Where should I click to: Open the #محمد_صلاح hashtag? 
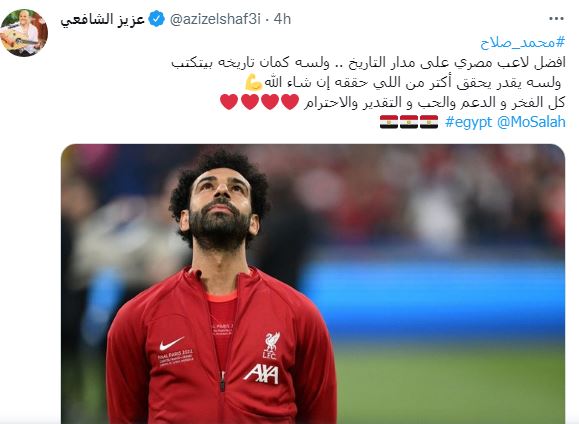click(523, 43)
